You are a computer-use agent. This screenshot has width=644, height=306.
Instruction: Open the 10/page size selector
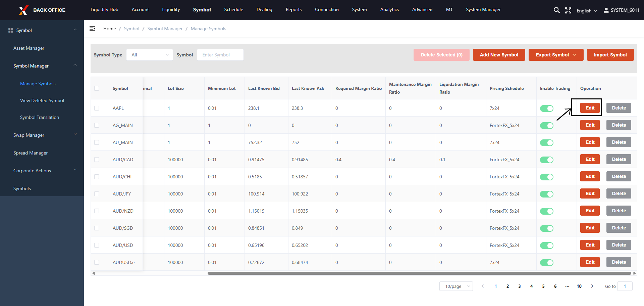(456, 286)
